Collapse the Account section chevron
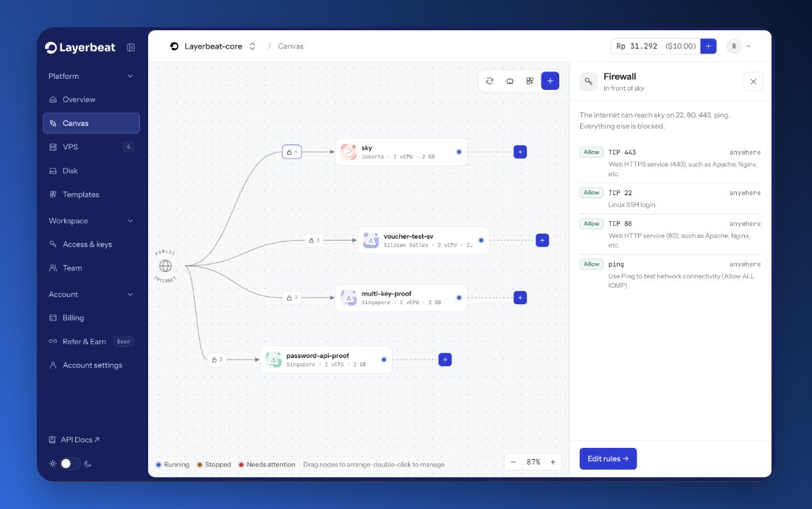 130,295
